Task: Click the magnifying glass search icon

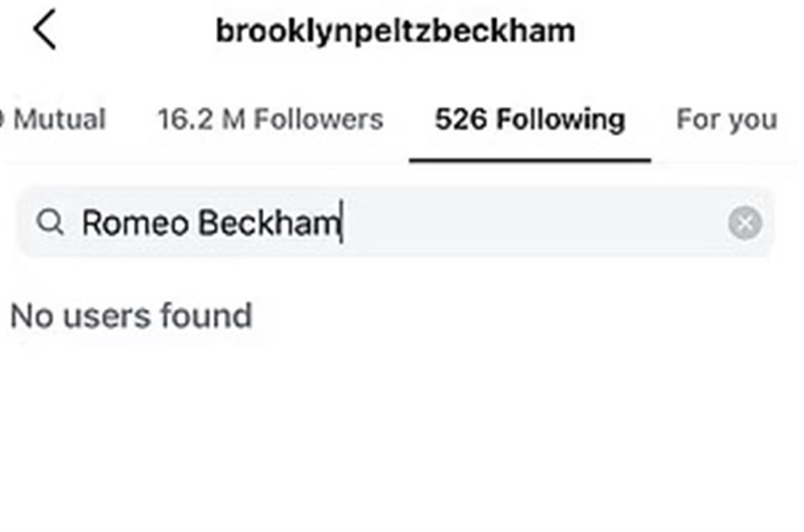Action: pos(50,222)
